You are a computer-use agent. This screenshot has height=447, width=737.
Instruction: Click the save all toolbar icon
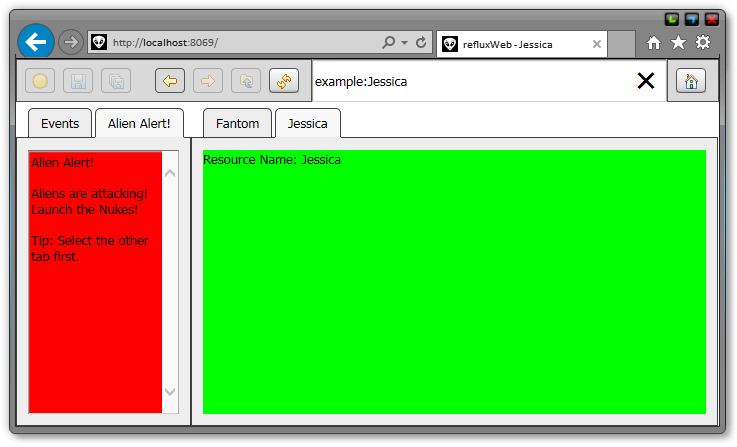click(116, 81)
